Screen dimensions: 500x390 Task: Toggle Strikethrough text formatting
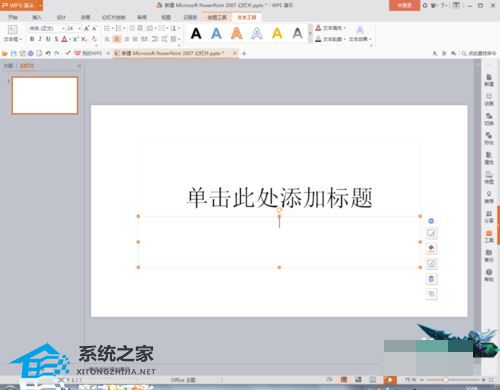tap(56, 39)
